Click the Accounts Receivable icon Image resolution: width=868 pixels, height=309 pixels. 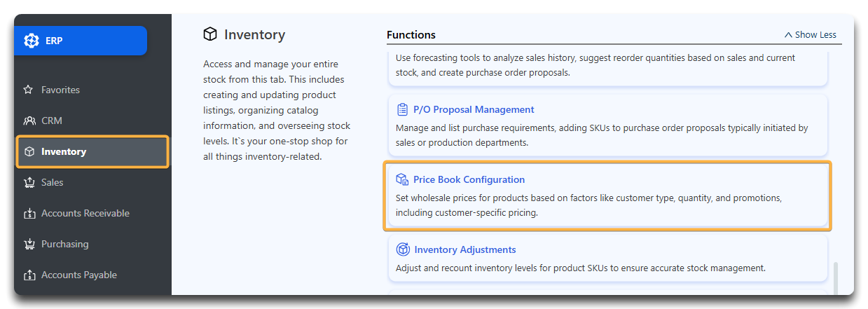tap(29, 213)
